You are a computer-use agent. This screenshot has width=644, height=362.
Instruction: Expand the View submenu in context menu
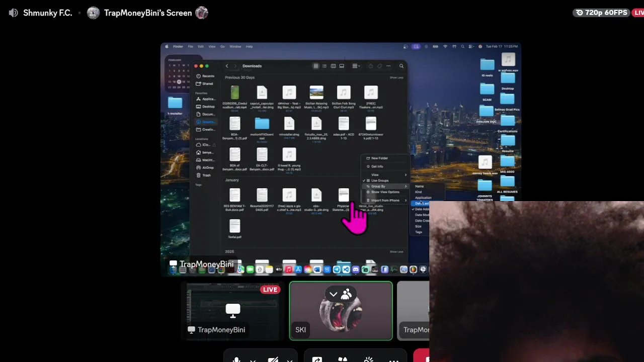click(x=385, y=174)
